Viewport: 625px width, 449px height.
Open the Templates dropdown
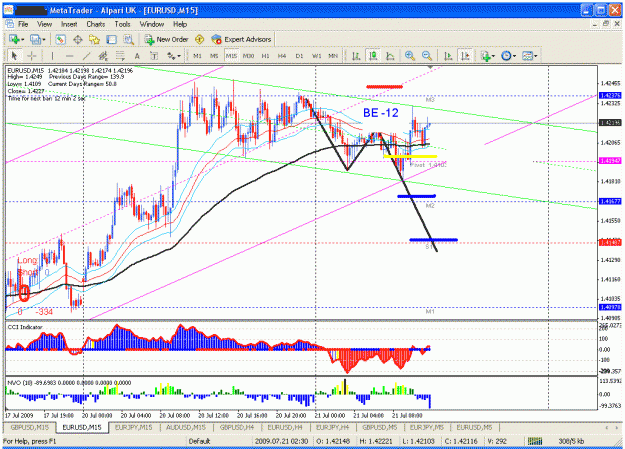click(530, 56)
